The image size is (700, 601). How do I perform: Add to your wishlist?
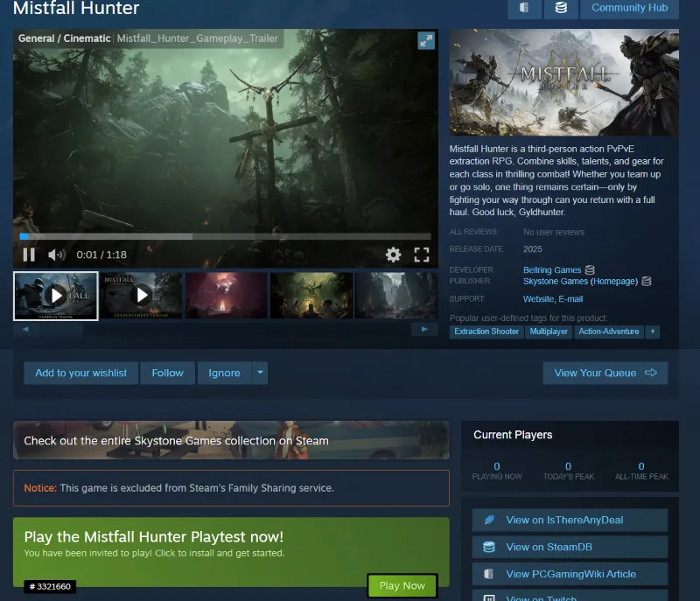click(x=81, y=373)
